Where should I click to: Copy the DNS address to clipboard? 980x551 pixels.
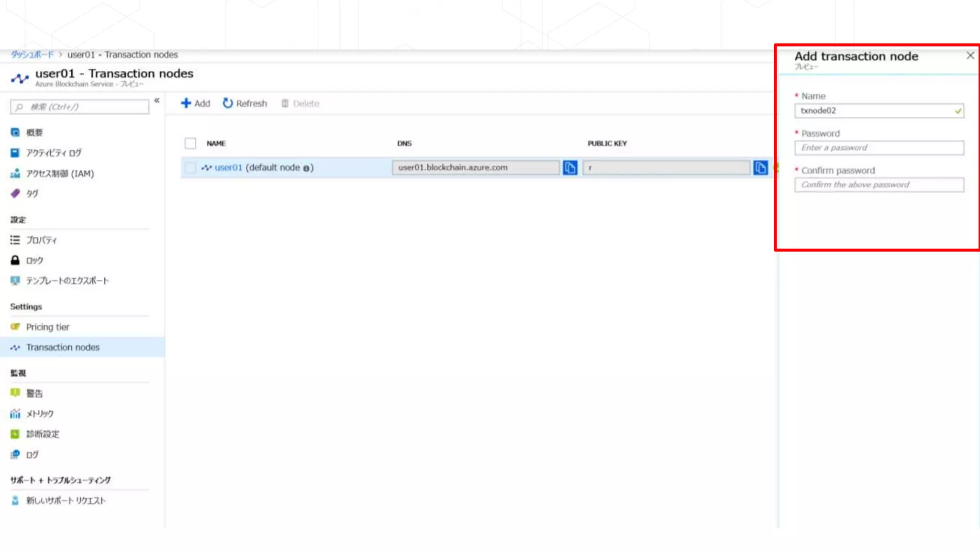click(x=569, y=168)
